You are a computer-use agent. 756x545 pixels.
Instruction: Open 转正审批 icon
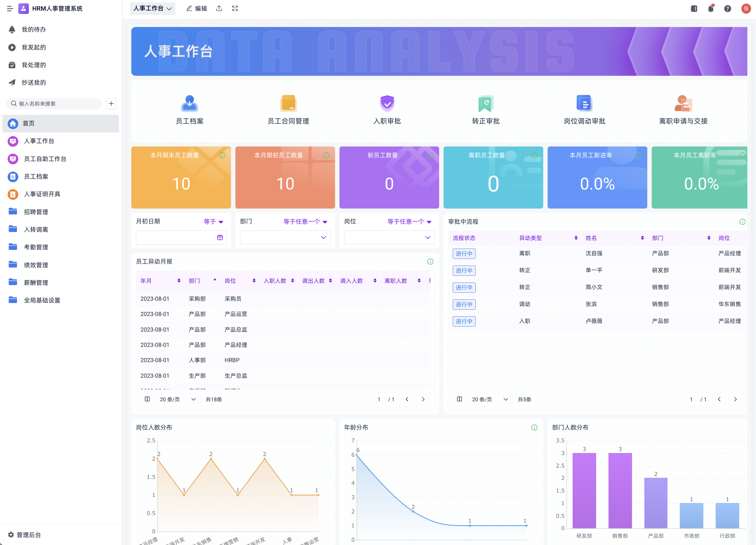pos(486,104)
